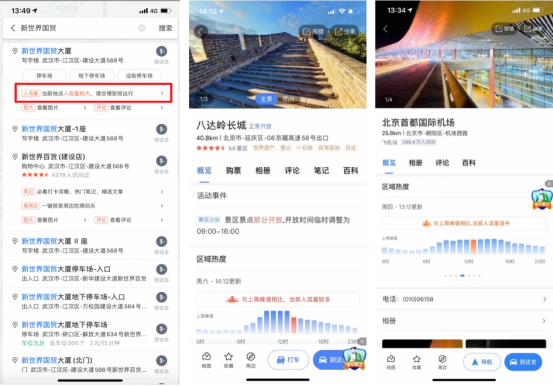Expand the 相册 row on airport page
Screen dimensions: 553x386
(464, 321)
